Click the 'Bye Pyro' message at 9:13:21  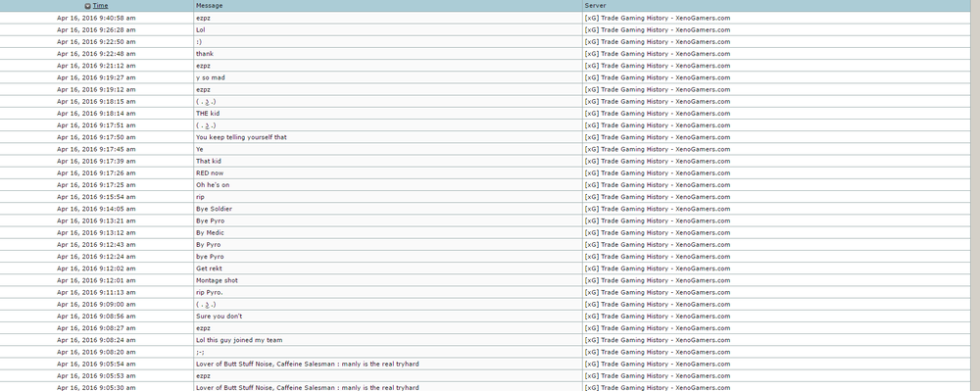coord(210,220)
